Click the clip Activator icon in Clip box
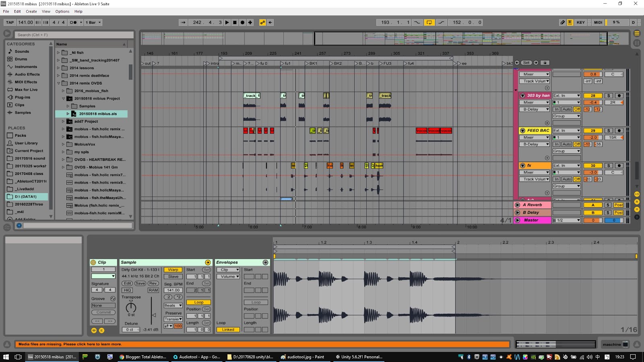This screenshot has width=644, height=362. pyautogui.click(x=93, y=262)
